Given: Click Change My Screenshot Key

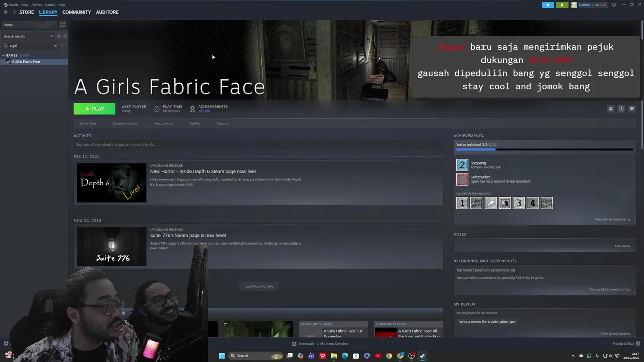Looking at the screenshot, I should [x=609, y=289].
